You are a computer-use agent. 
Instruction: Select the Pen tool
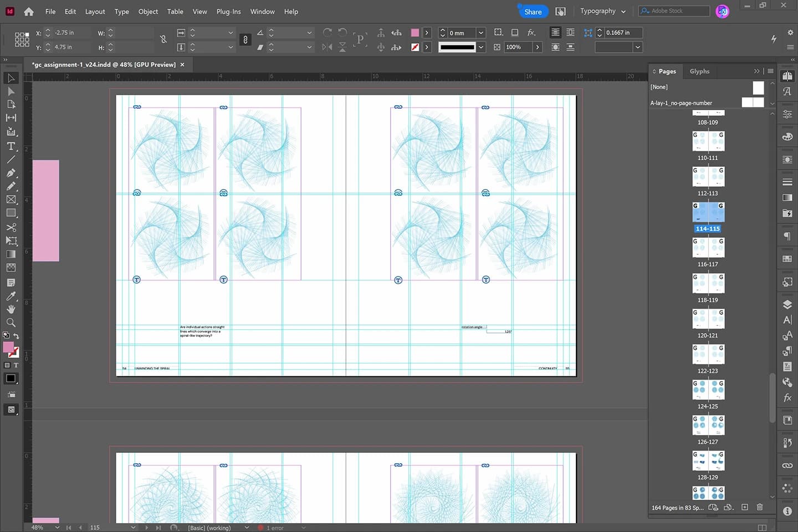click(x=11, y=173)
